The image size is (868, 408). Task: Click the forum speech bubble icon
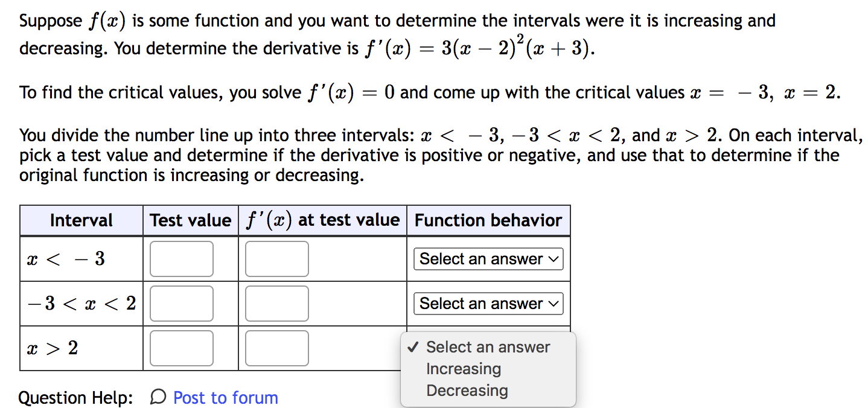[157, 397]
